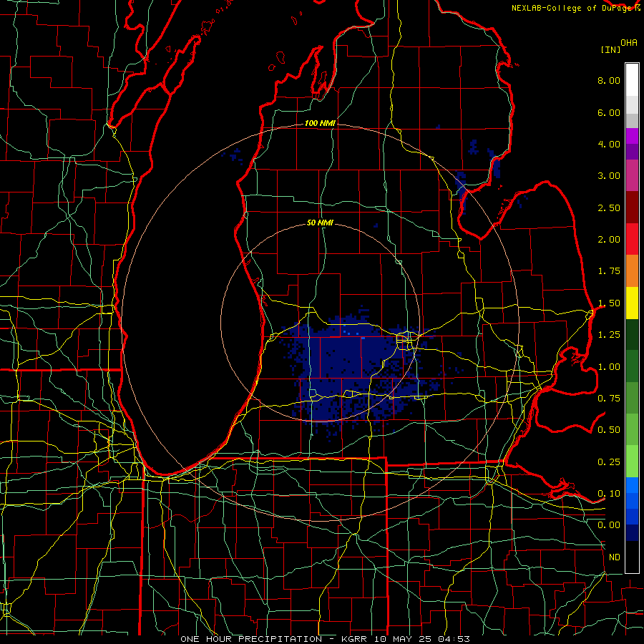
Task: Select the 1.25 legend value
Action: [x=609, y=335]
